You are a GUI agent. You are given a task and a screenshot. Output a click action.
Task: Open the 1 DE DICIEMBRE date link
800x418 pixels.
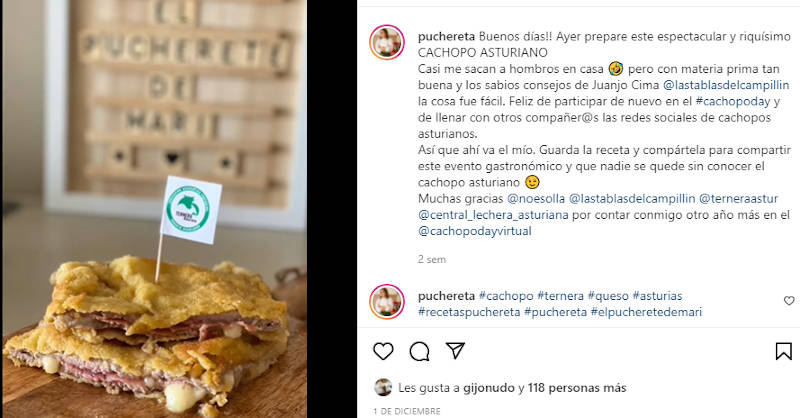pos(407,411)
